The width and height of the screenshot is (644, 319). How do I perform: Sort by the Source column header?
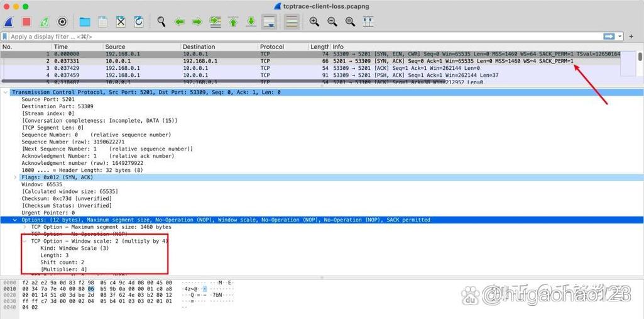(142, 47)
